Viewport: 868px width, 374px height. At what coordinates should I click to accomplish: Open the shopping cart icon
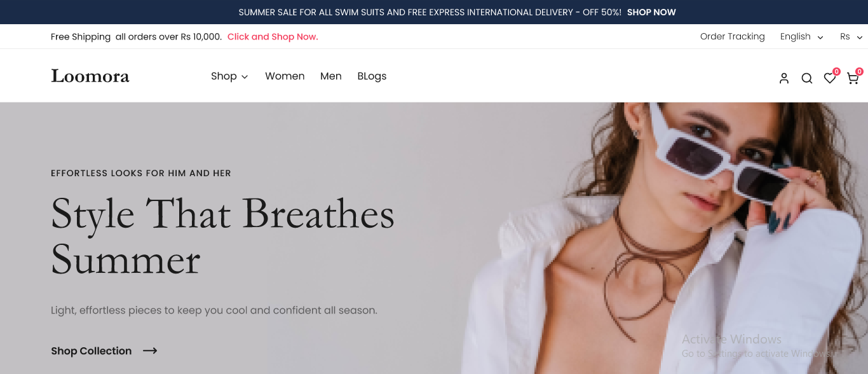point(853,78)
